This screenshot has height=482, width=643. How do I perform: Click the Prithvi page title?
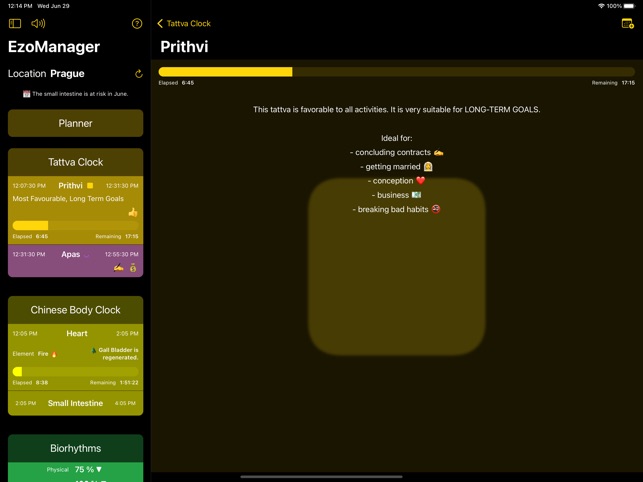(184, 46)
